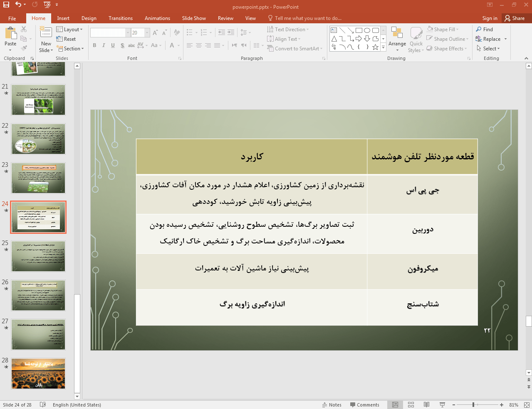Toggle Strikethrough formatting
The image size is (532, 409).
click(x=131, y=45)
